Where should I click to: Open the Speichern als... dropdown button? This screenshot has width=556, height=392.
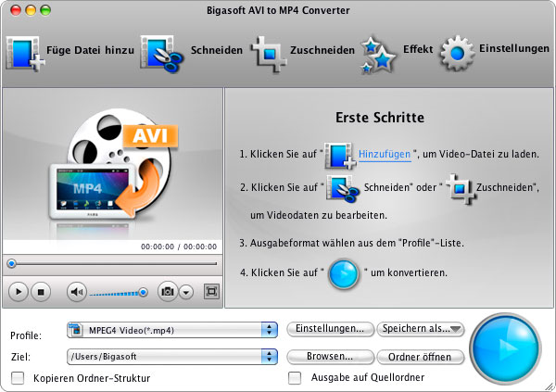point(421,329)
